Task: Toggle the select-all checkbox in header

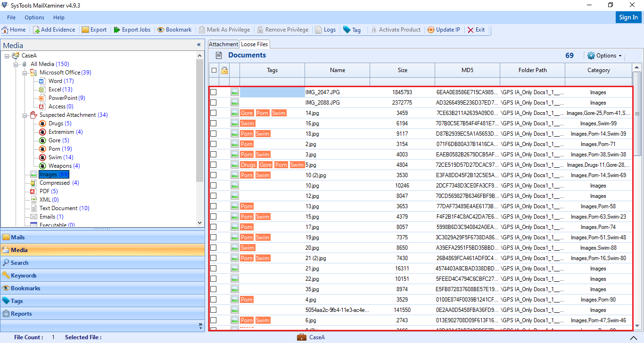Action: (x=214, y=70)
